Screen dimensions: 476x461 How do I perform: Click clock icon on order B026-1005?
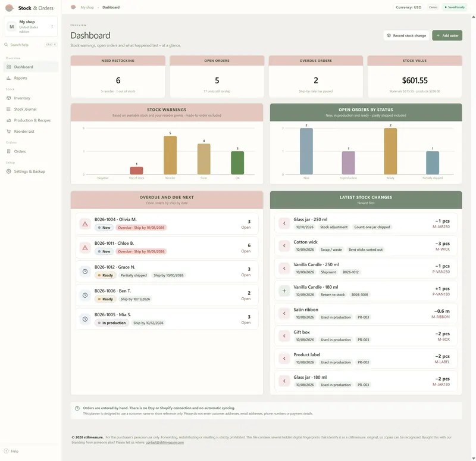tap(85, 319)
